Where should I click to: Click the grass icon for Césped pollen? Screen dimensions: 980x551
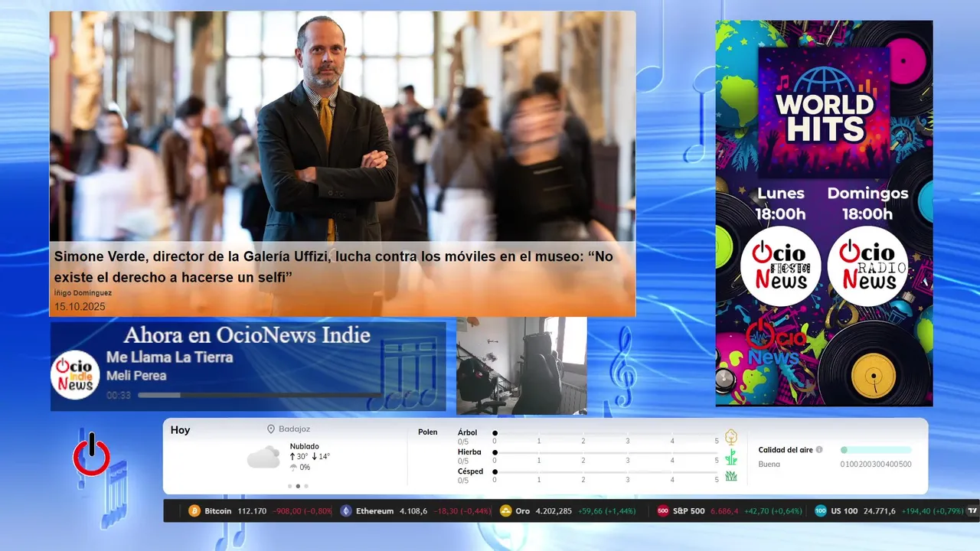[731, 476]
